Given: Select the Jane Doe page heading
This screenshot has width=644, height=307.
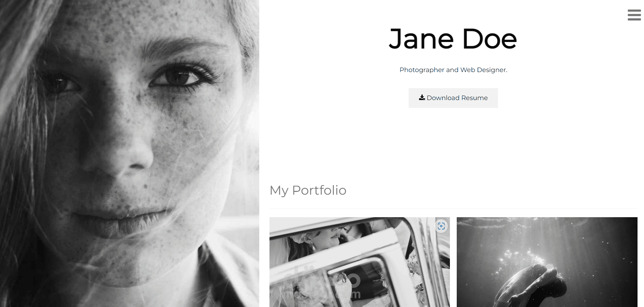Looking at the screenshot, I should click(453, 39).
